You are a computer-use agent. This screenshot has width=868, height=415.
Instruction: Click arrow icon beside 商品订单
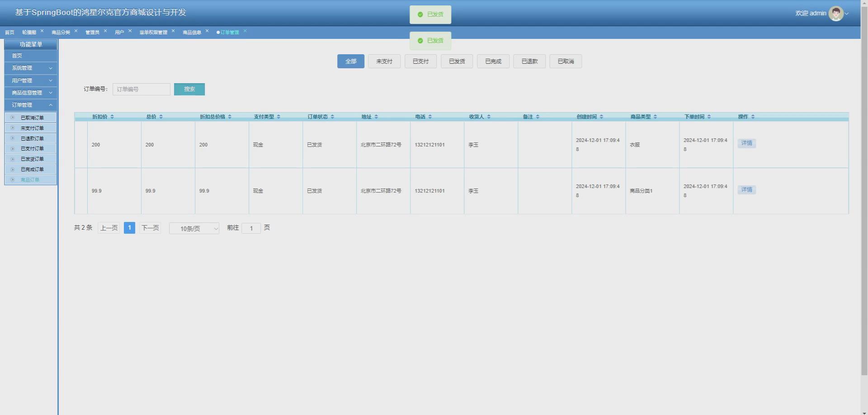click(13, 179)
